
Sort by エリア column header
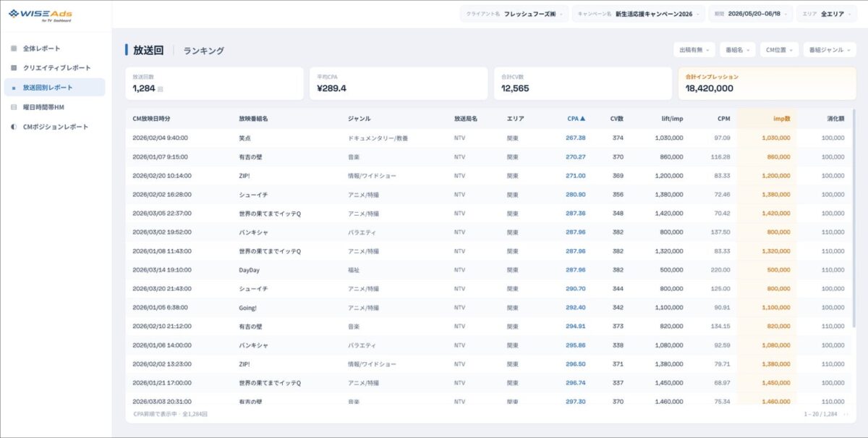(515, 119)
